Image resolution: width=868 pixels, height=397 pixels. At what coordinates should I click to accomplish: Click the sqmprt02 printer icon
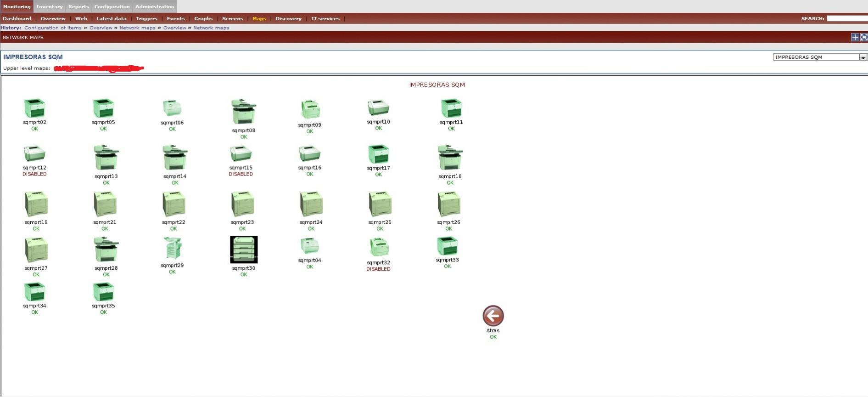coord(34,108)
